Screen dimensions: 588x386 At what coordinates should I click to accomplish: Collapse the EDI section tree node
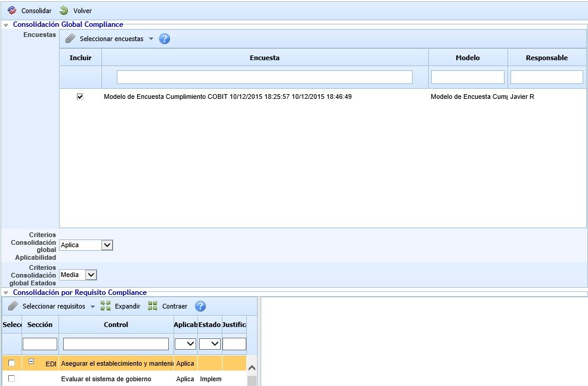coord(32,362)
